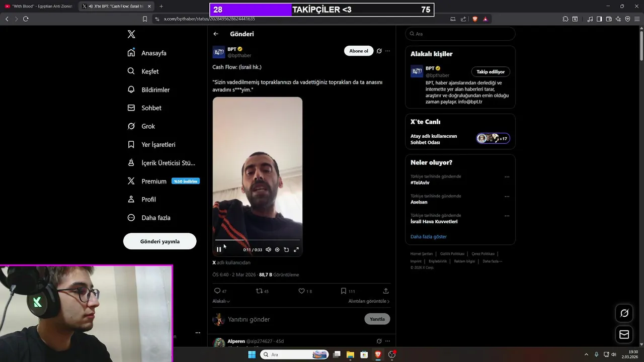Click Takip ediliyor button

click(x=491, y=72)
